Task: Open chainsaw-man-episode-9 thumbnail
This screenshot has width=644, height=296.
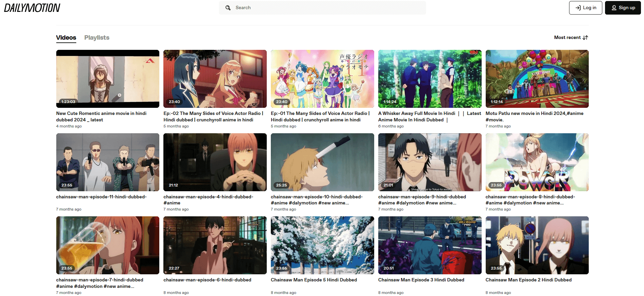Action: (430, 162)
